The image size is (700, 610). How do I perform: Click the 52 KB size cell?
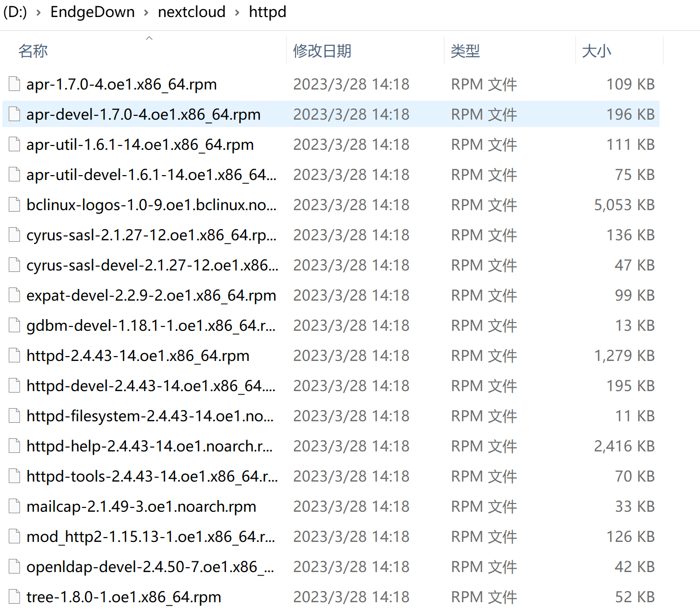click(635, 597)
